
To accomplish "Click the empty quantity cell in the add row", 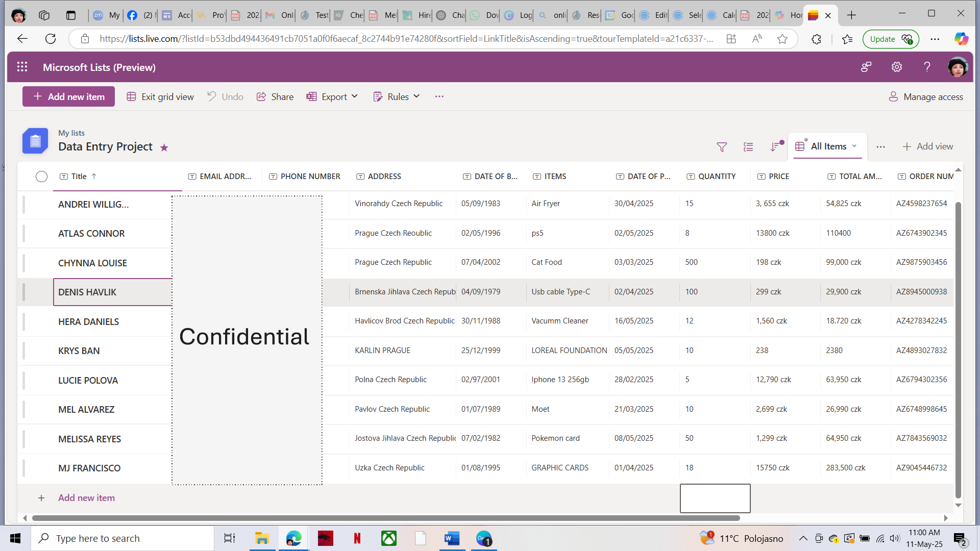I will [x=715, y=498].
